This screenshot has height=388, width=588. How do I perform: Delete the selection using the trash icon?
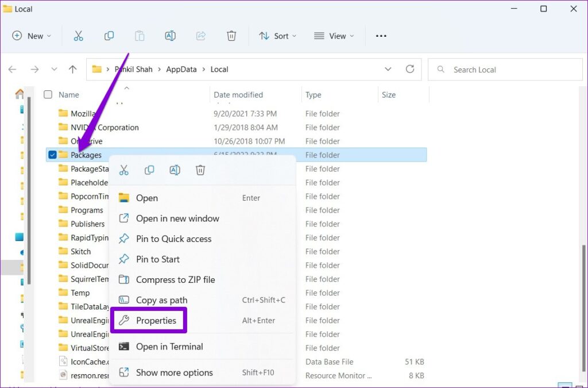(x=231, y=36)
